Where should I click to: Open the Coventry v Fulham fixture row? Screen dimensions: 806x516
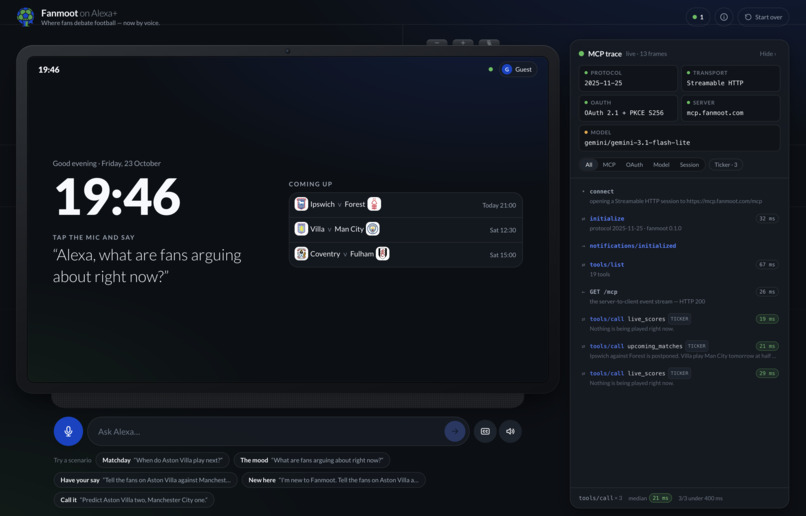(x=406, y=254)
